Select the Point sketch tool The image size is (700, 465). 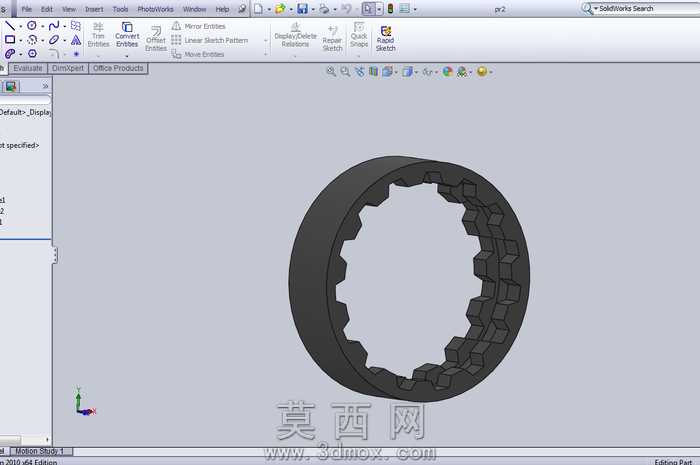coord(76,54)
